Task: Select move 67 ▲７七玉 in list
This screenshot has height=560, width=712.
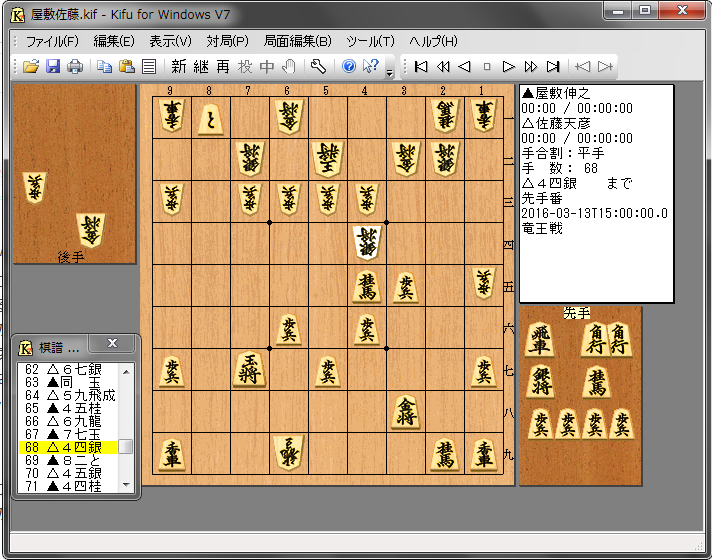Action: tap(68, 434)
